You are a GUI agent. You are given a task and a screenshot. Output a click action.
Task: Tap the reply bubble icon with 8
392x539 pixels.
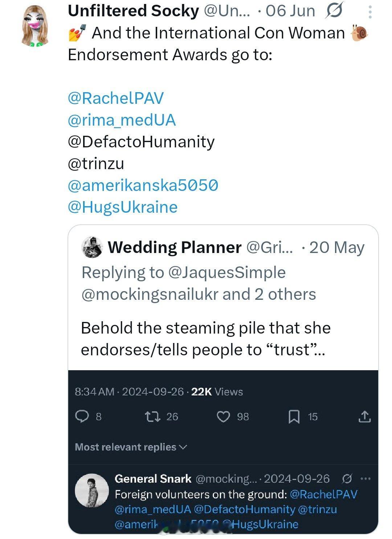pyautogui.click(x=82, y=416)
